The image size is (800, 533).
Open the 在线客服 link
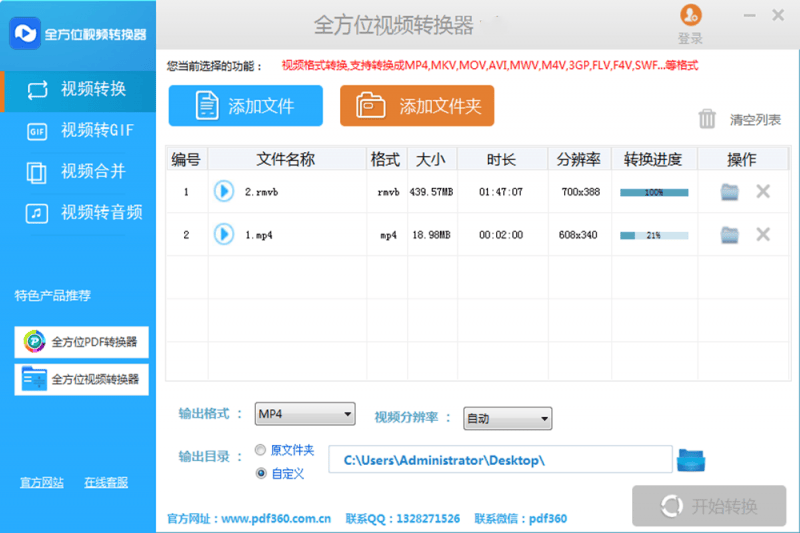106,483
